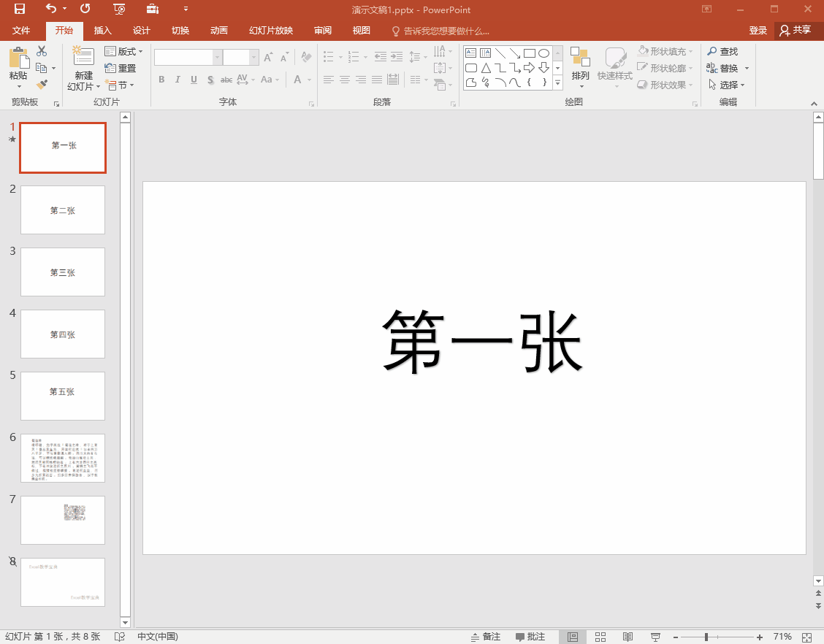This screenshot has width=824, height=644.
Task: Open the font name combo box
Action: click(x=188, y=57)
